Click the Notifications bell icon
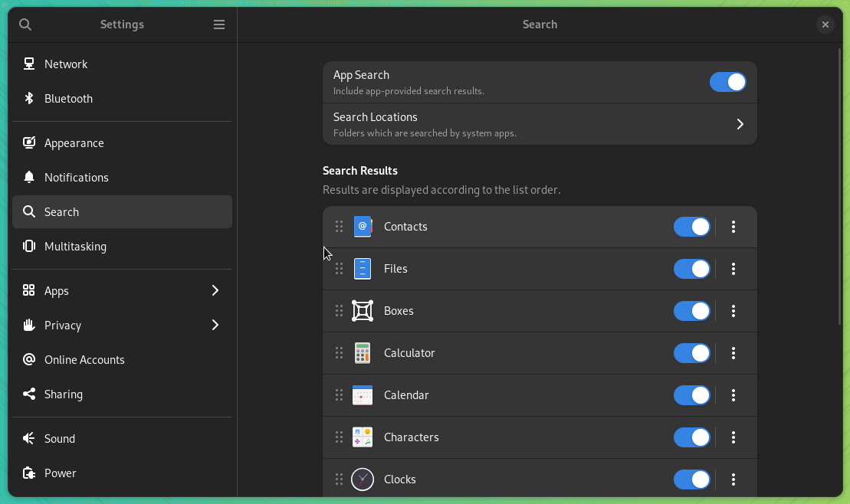 point(29,177)
